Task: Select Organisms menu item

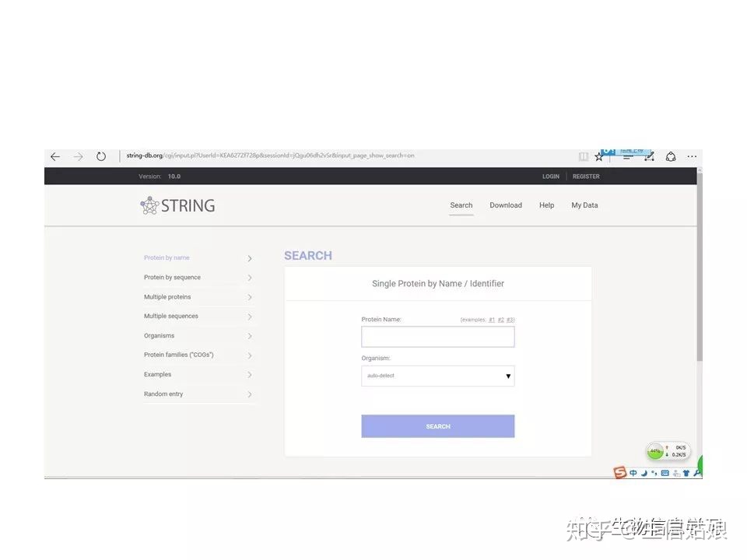Action: [159, 336]
